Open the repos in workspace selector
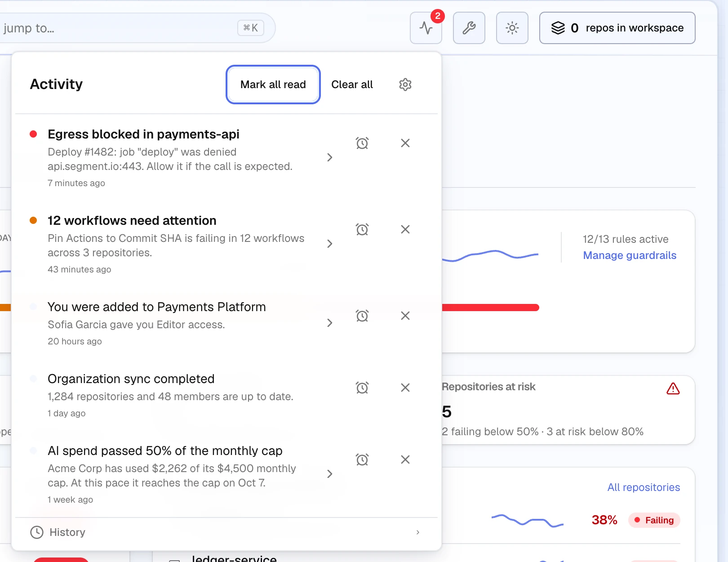This screenshot has width=728, height=562. click(x=617, y=28)
